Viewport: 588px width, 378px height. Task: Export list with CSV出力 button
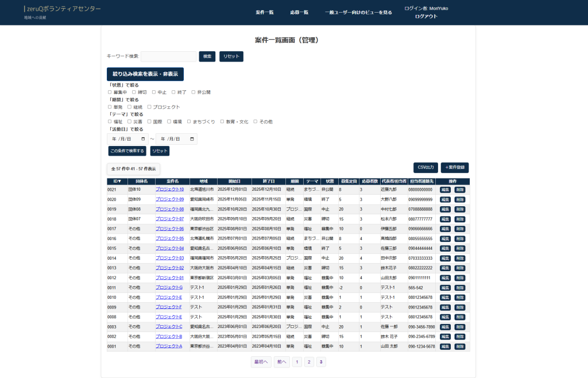click(425, 167)
